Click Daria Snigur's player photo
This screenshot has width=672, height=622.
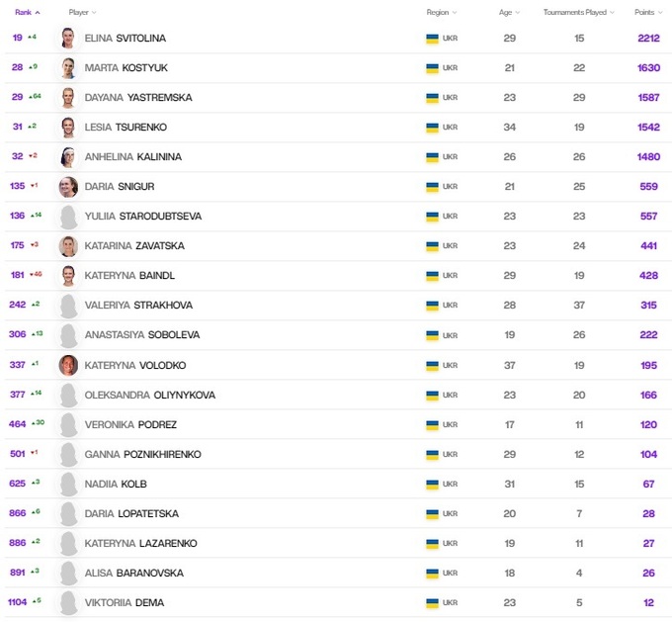point(68,187)
